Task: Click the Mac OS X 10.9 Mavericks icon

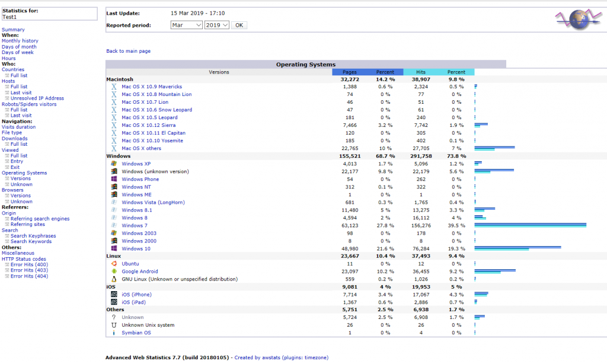Action: [x=114, y=87]
